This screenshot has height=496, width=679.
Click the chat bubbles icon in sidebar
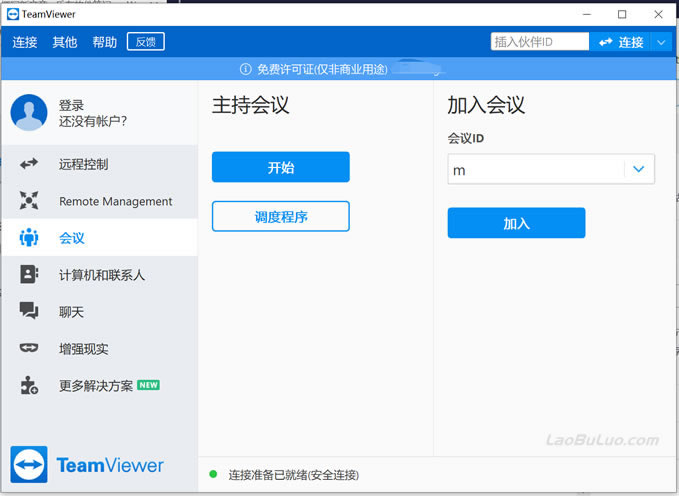(x=29, y=311)
